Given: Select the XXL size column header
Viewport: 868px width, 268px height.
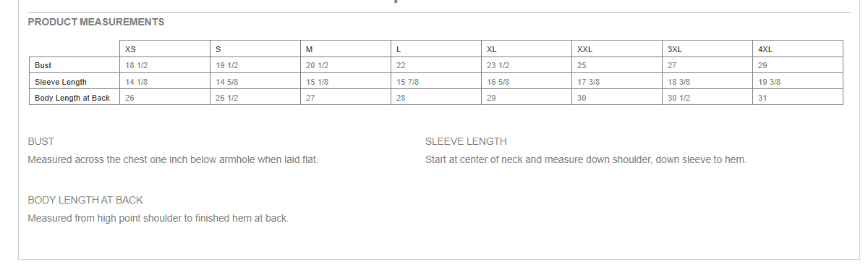Looking at the screenshot, I should pyautogui.click(x=585, y=49).
